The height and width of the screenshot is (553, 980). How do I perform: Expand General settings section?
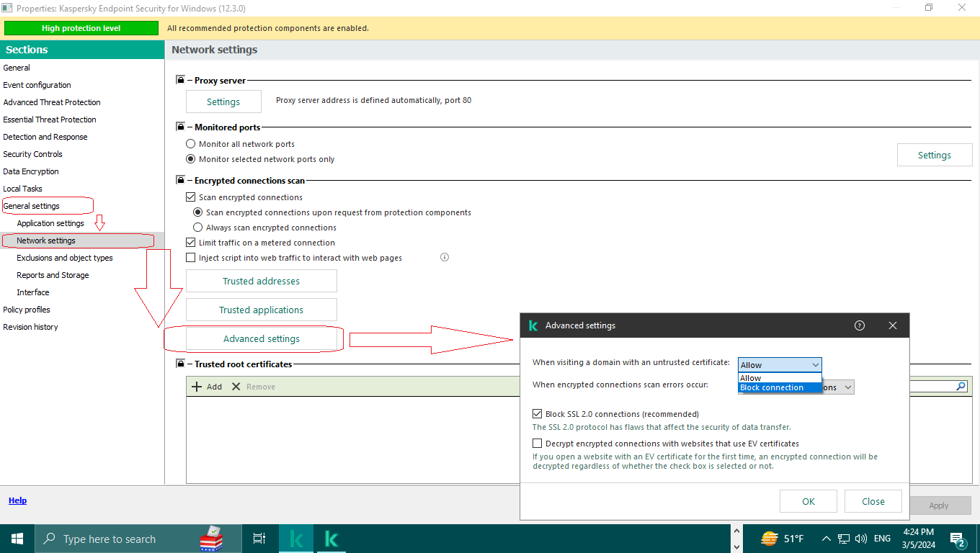[x=31, y=206]
